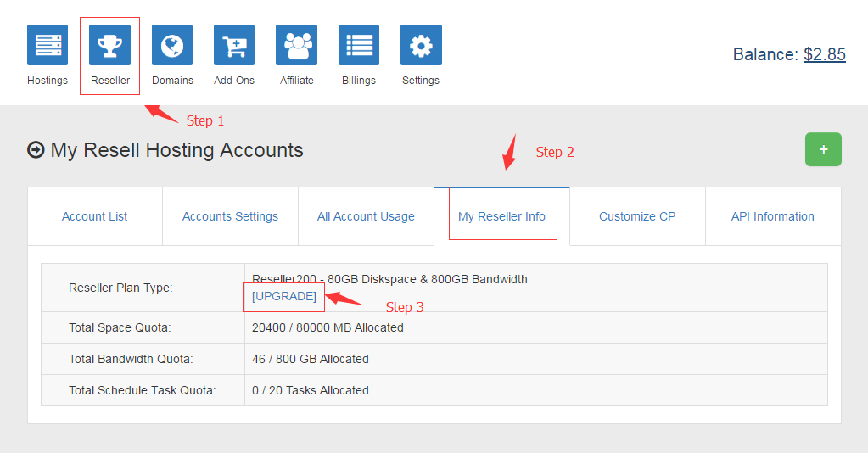This screenshot has width=868, height=453.
Task: Click the $2.85 balance link
Action: pyautogui.click(x=824, y=54)
